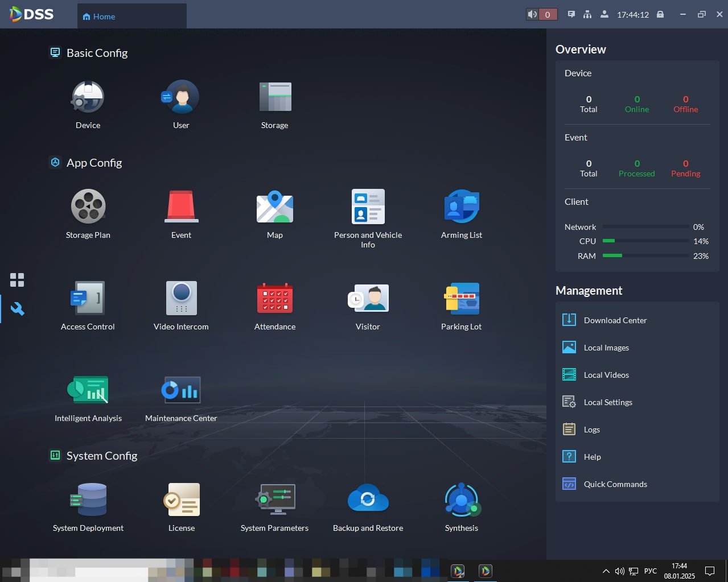Open the License configuration
The height and width of the screenshot is (582, 728).
(182, 500)
